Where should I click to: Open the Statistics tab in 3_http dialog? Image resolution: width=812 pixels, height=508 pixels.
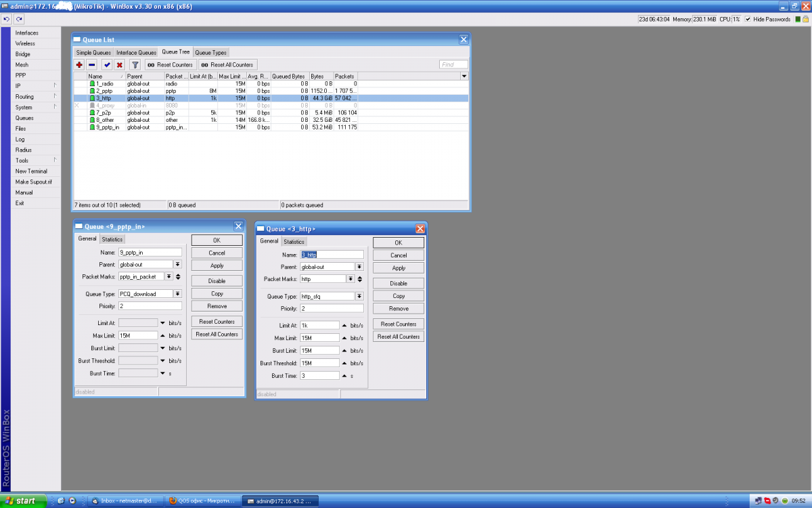[294, 242]
